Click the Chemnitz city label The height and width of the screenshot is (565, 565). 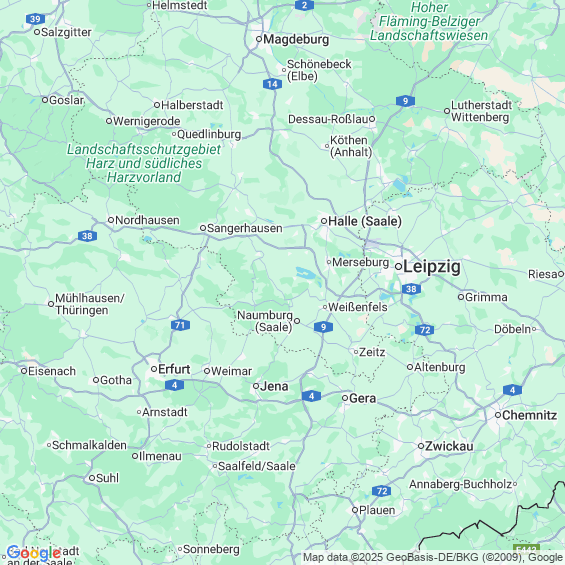click(529, 415)
